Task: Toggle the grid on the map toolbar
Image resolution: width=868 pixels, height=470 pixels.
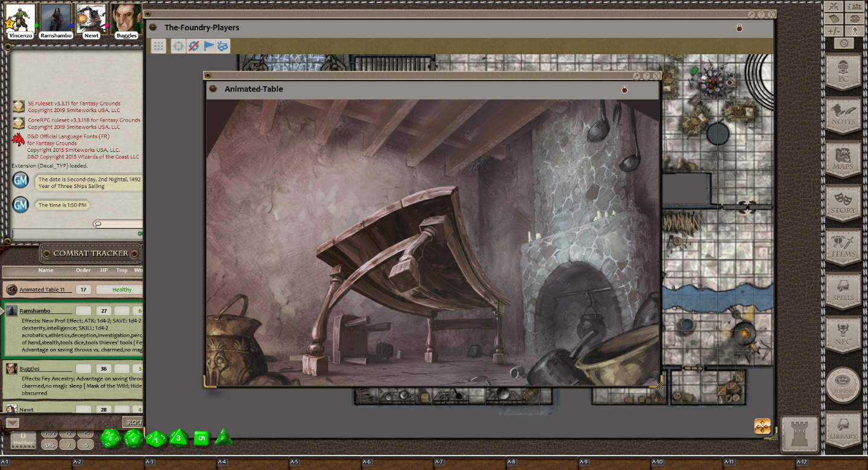Action: point(159,46)
